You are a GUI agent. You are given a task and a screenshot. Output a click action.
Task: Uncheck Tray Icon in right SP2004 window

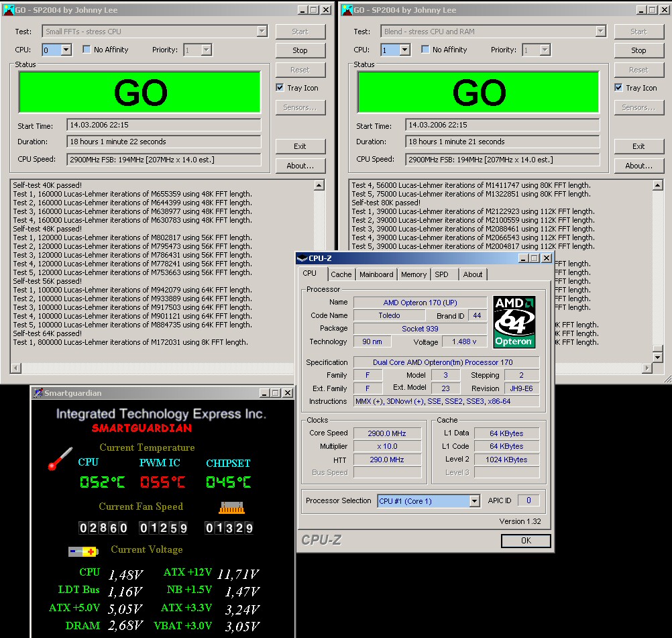click(x=618, y=87)
